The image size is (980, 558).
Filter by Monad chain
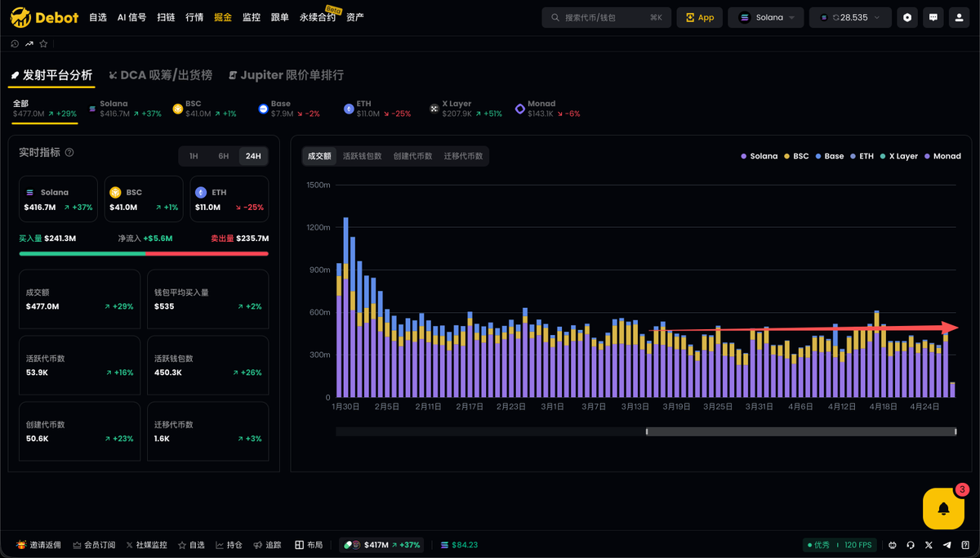pos(547,109)
